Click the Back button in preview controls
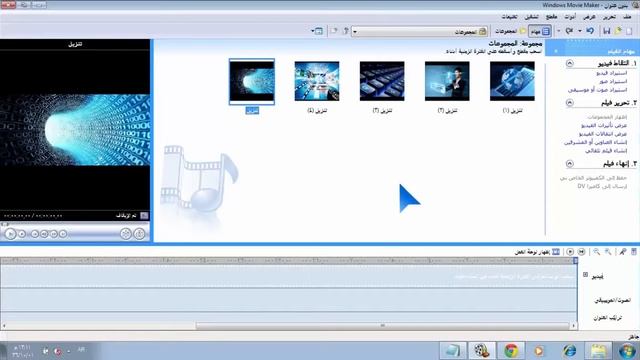 [x=35, y=234]
